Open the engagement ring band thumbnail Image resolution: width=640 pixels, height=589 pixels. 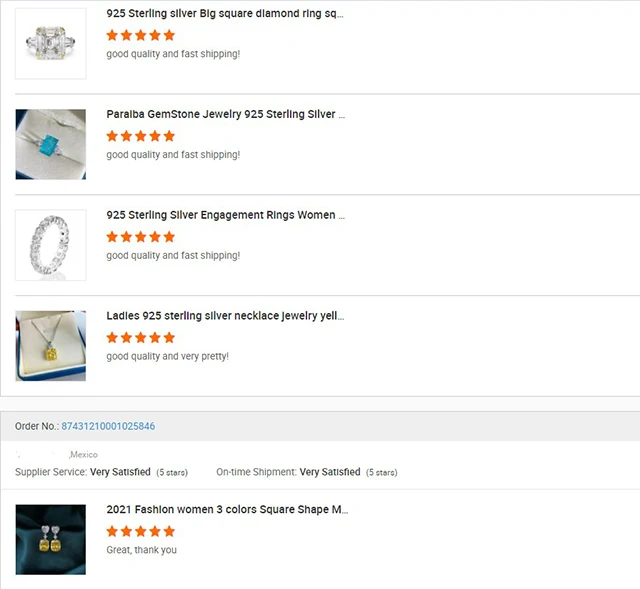click(50, 245)
